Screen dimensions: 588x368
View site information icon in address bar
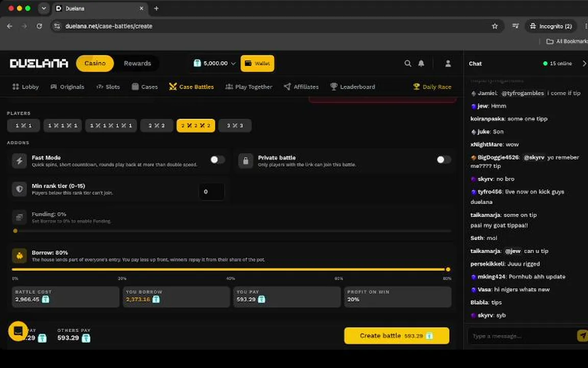[57, 26]
